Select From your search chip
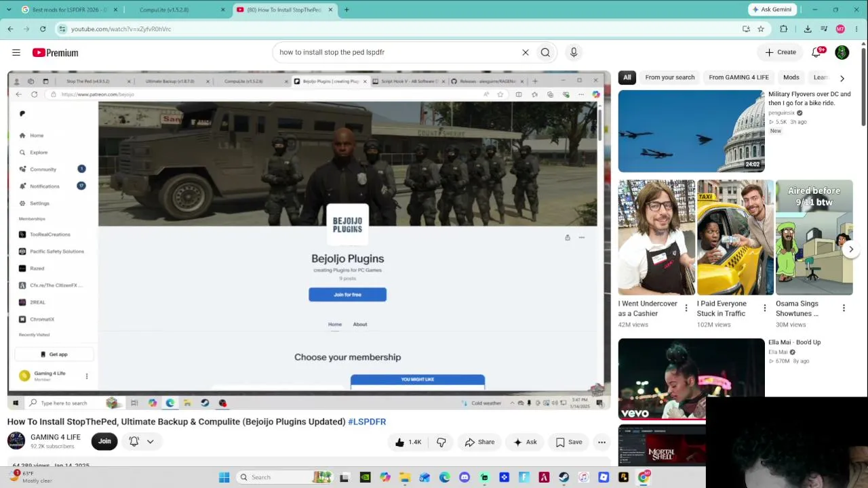Screen dimensions: 868x488 tap(670, 77)
